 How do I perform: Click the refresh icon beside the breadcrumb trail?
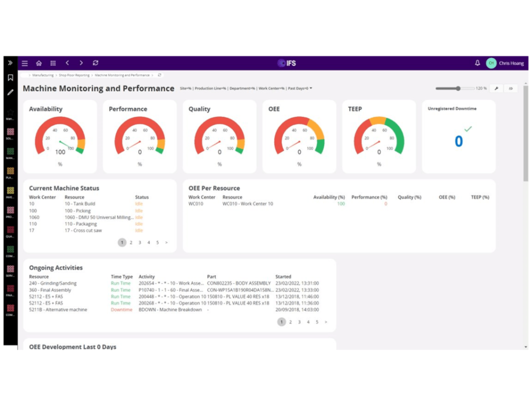click(x=159, y=75)
